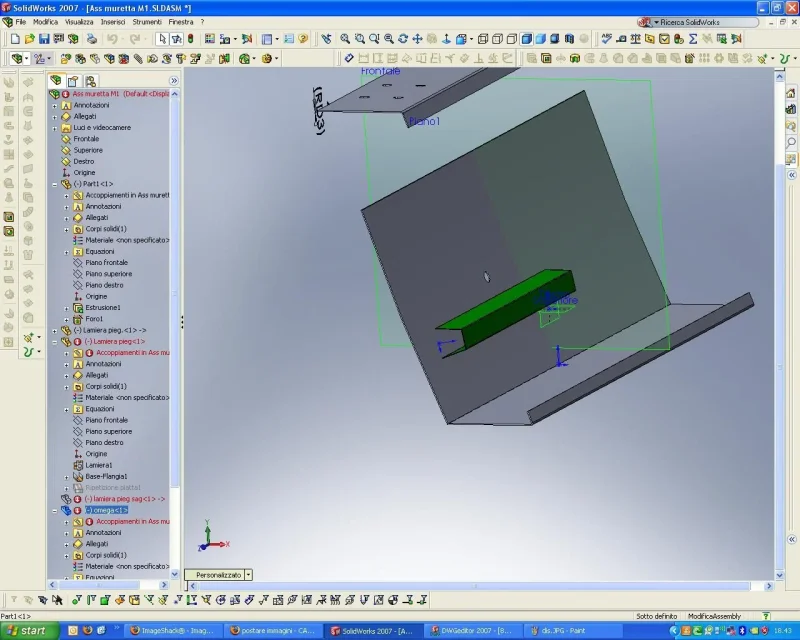Image resolution: width=800 pixels, height=640 pixels.
Task: Open the view orientation Personalizzato dropdown
Action: [x=248, y=575]
